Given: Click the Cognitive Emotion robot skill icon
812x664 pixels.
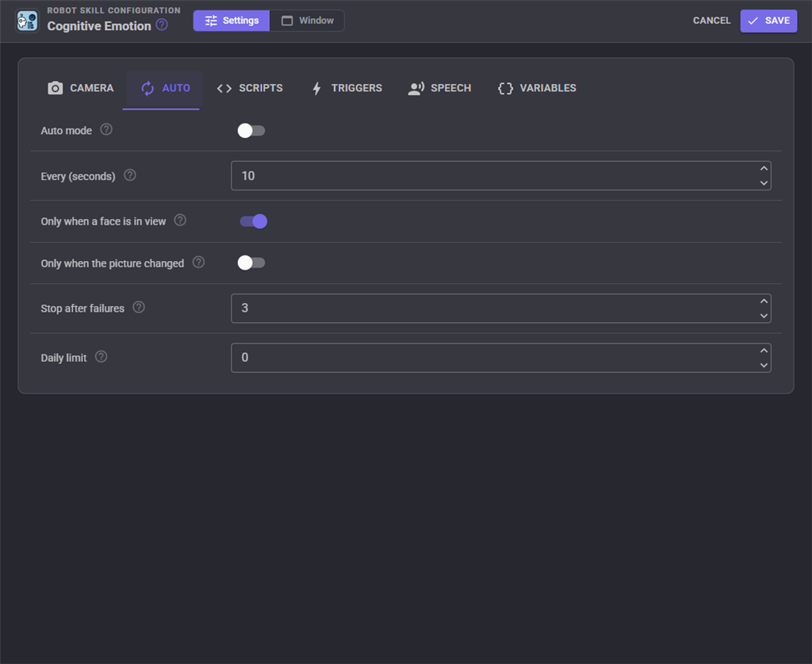Looking at the screenshot, I should pos(27,21).
